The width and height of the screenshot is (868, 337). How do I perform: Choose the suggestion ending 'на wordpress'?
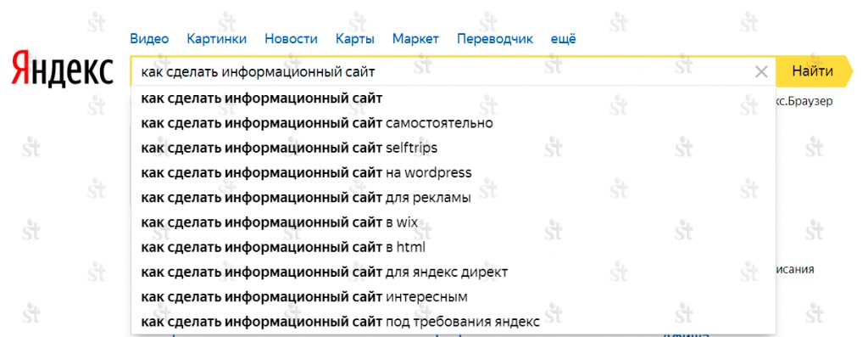coord(453,173)
